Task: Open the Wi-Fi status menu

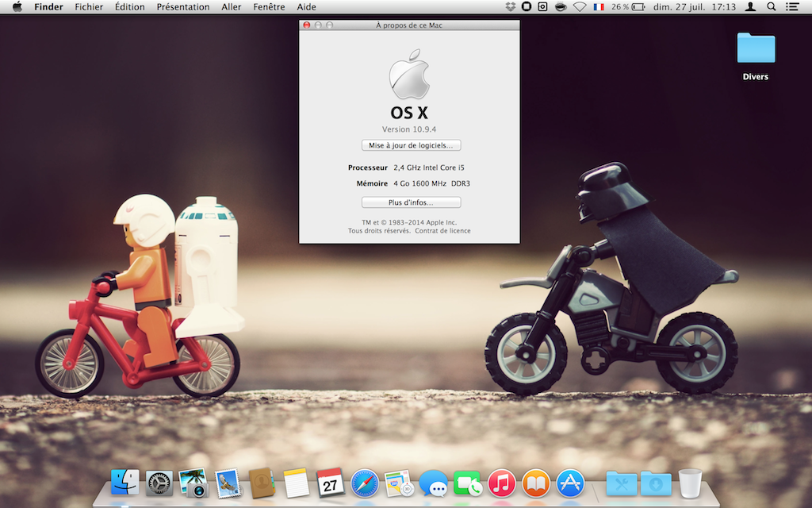Action: point(580,6)
